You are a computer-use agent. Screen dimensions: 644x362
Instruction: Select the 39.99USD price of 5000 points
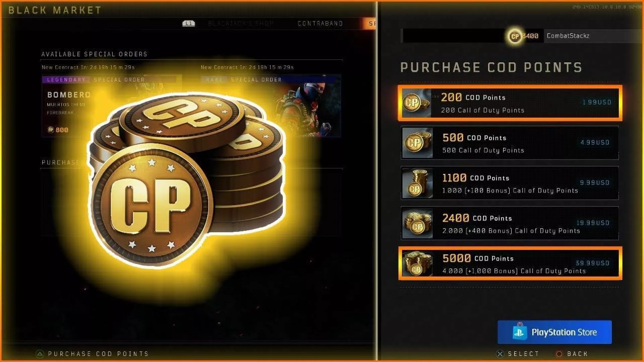click(x=592, y=263)
